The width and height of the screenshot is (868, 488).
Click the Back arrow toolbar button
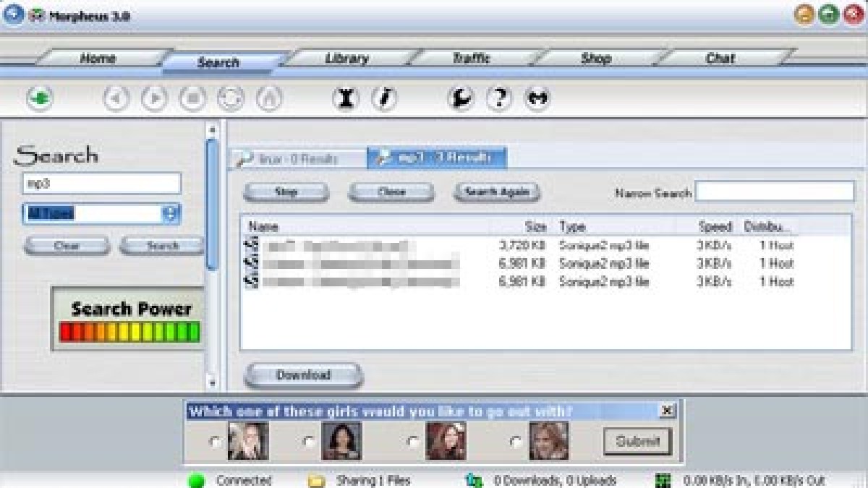(x=116, y=98)
